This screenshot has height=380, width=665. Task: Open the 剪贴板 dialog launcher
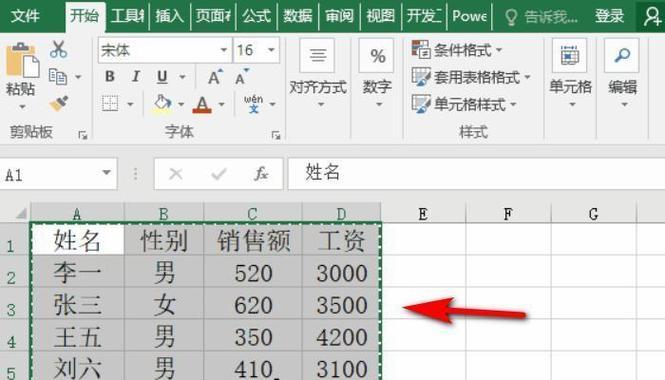83,135
